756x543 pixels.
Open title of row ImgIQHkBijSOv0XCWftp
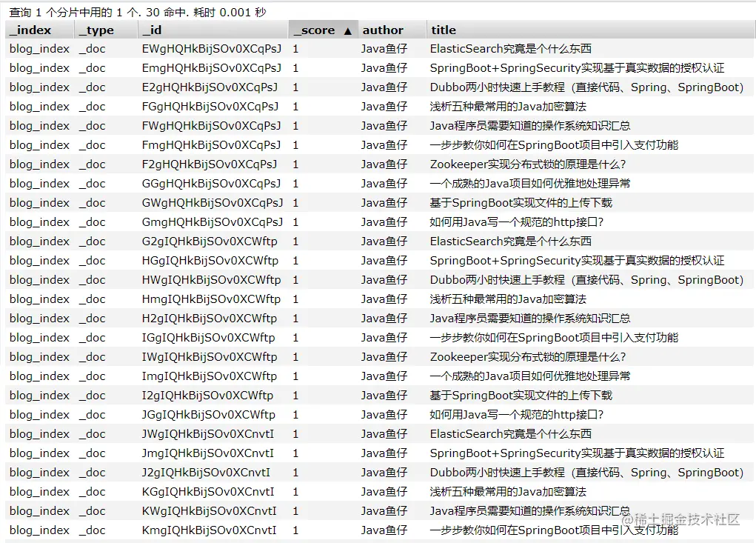[x=530, y=376]
